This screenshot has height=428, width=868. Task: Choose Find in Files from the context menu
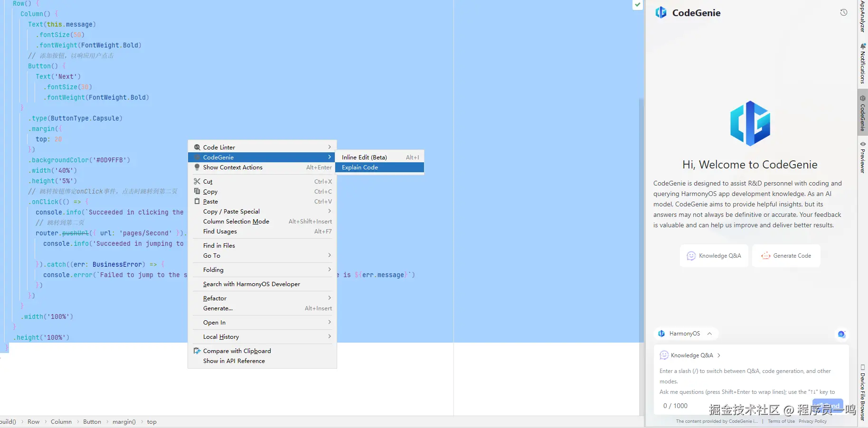pos(262,246)
